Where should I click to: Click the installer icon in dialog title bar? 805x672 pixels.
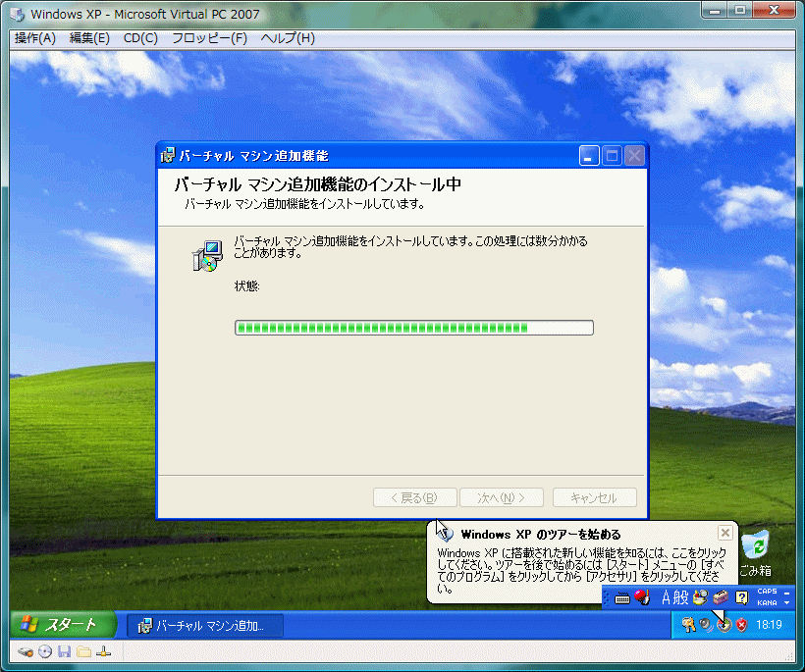167,155
